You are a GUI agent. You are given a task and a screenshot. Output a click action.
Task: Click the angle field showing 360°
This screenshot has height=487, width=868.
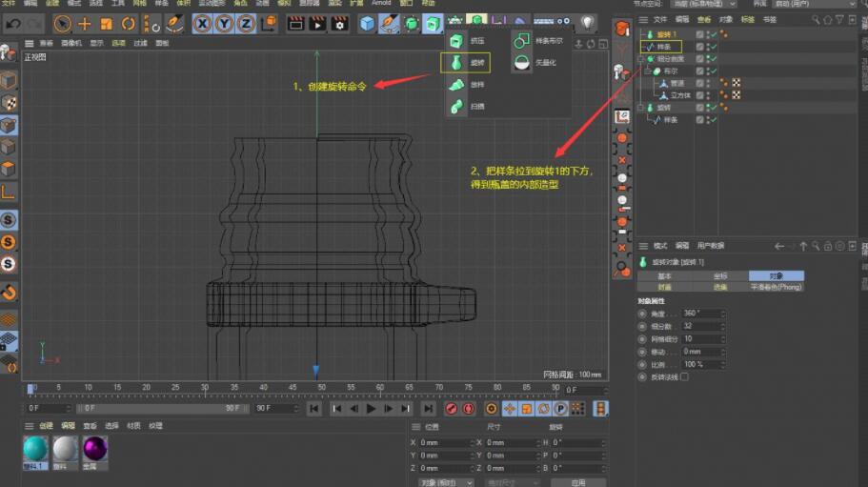pos(701,314)
